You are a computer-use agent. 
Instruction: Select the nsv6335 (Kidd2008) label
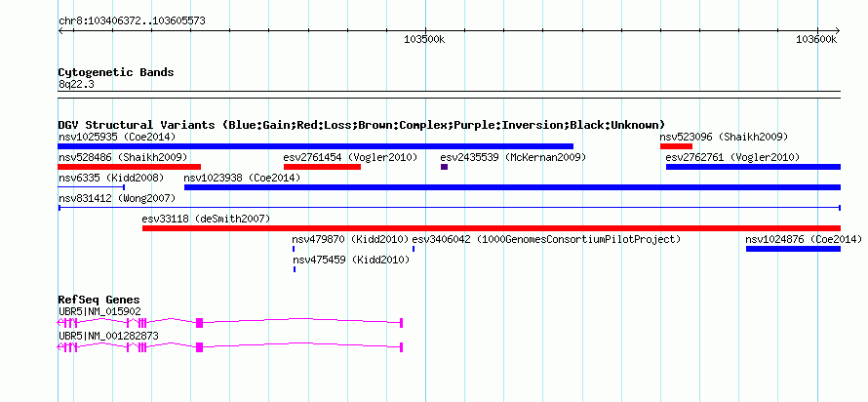[x=111, y=179]
